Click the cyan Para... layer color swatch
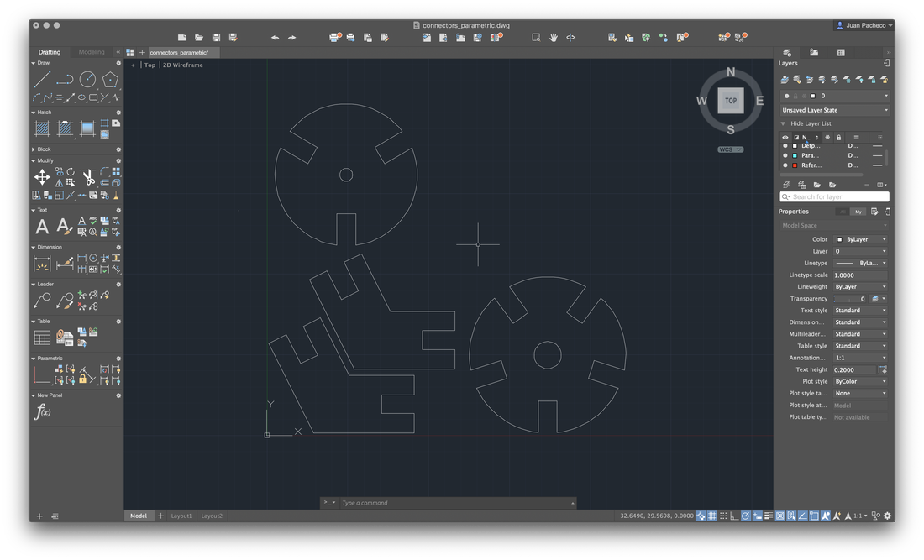This screenshot has height=560, width=924. click(795, 155)
